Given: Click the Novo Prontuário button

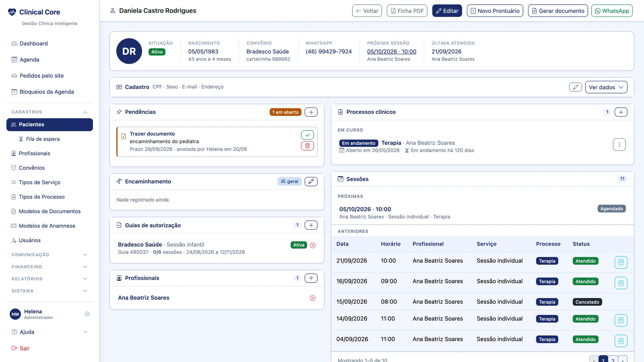Looking at the screenshot, I should click(x=495, y=11).
